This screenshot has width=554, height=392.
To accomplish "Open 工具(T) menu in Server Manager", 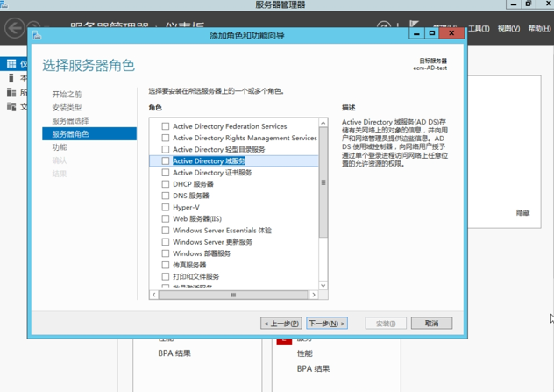I will [479, 28].
